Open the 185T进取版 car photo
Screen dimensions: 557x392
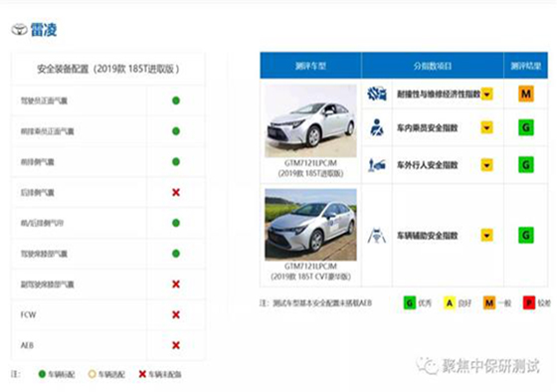[x=310, y=120]
